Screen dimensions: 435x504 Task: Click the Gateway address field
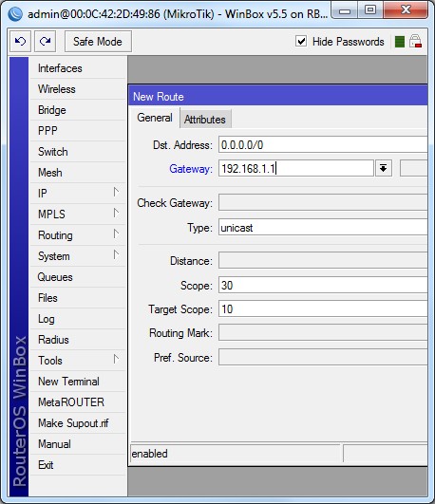296,168
